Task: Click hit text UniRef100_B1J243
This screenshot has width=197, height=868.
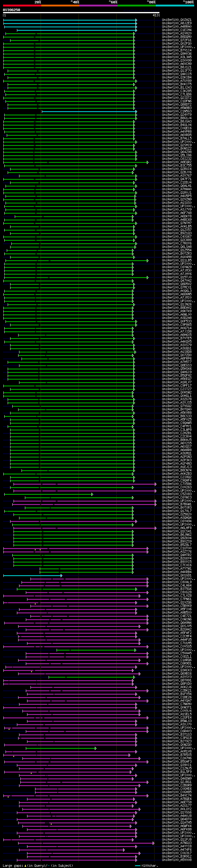Action: pyautogui.click(x=176, y=88)
